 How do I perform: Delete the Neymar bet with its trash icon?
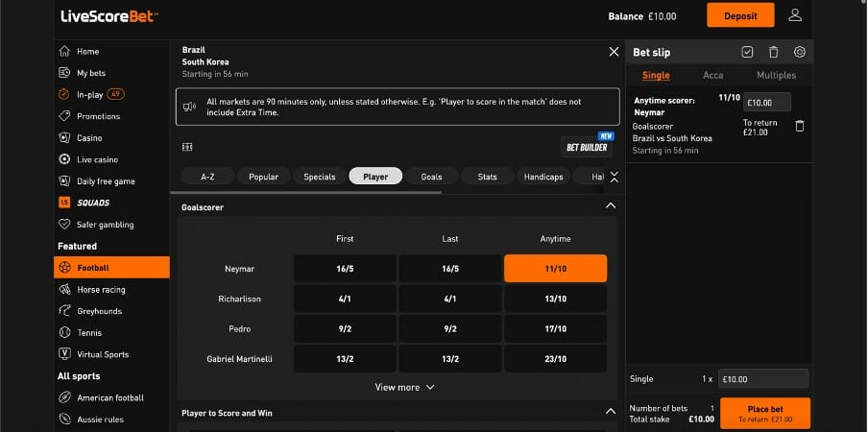[x=800, y=126]
